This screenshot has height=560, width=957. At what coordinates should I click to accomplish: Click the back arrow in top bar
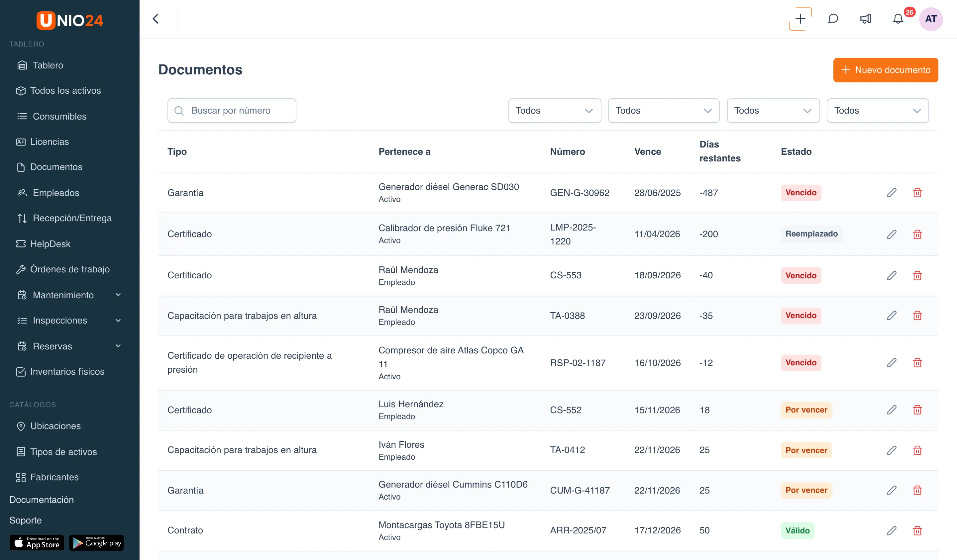tap(156, 19)
